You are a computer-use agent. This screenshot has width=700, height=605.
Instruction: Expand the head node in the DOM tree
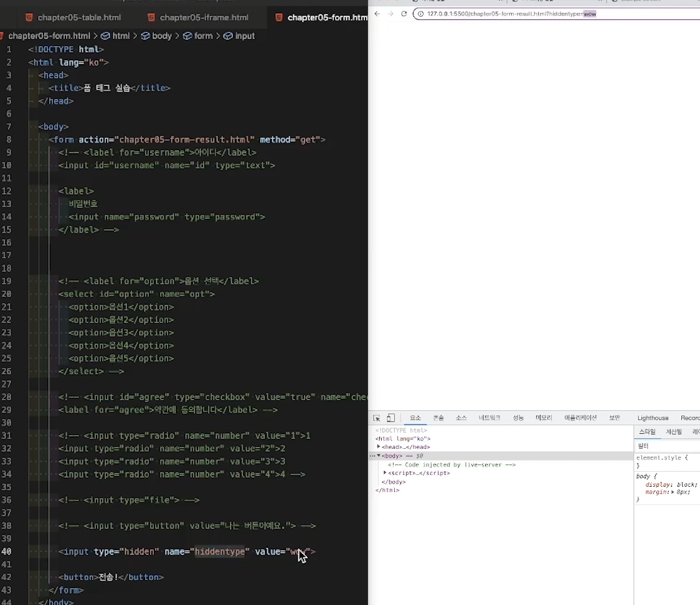tap(379, 447)
